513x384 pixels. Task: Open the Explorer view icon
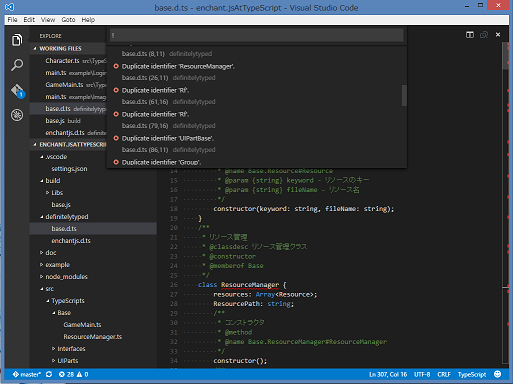[17, 40]
